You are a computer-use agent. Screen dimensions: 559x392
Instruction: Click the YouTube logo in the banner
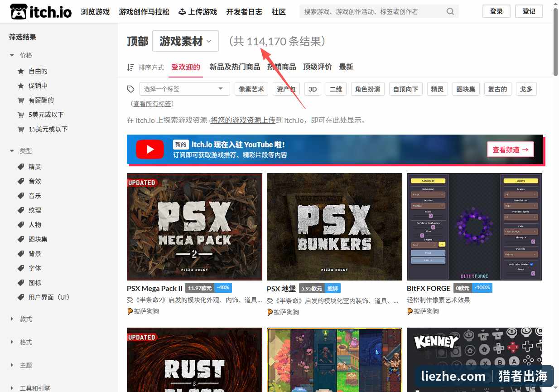(150, 150)
